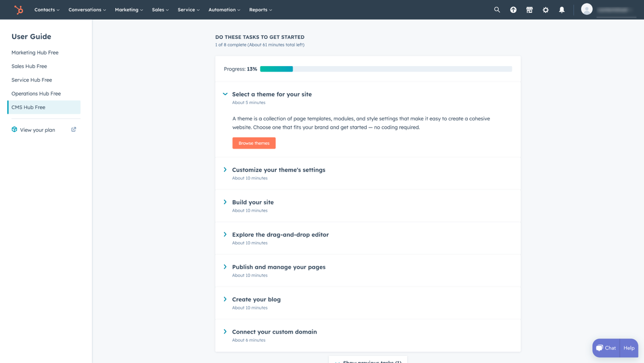Viewport: 644px width, 363px height.
Task: Click the upgrade arrow icon in the top bar
Action: pos(513,10)
